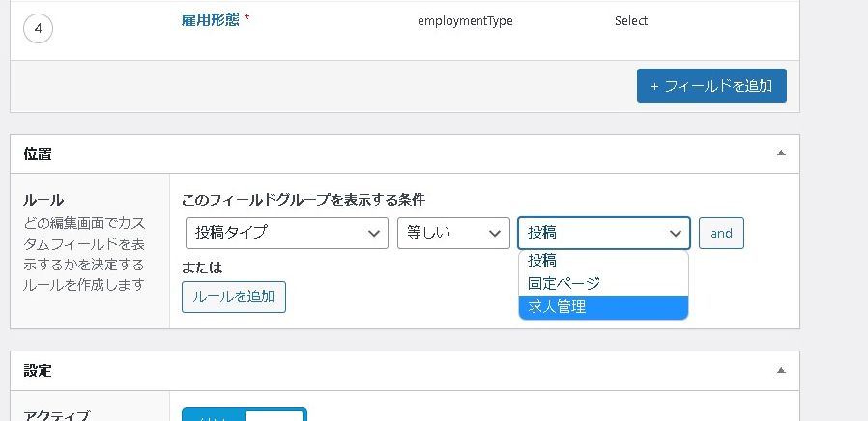The image size is (868, 421).
Task: Click the 設定 panel heading
Action: point(38,370)
